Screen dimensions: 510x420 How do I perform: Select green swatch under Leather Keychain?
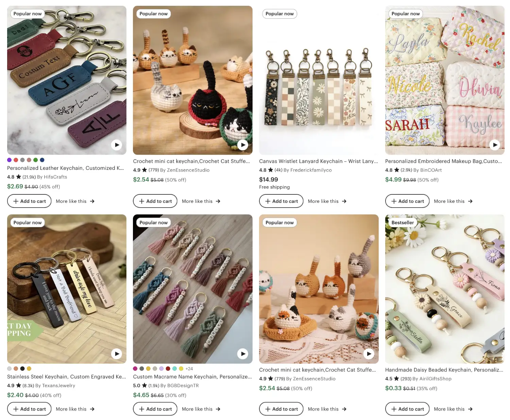click(35, 160)
